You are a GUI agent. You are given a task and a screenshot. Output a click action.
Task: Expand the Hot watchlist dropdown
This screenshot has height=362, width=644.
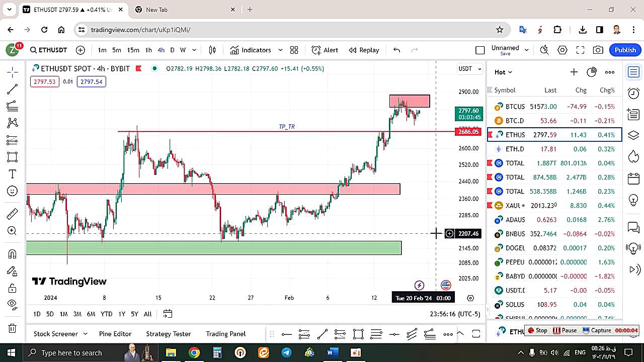click(503, 72)
